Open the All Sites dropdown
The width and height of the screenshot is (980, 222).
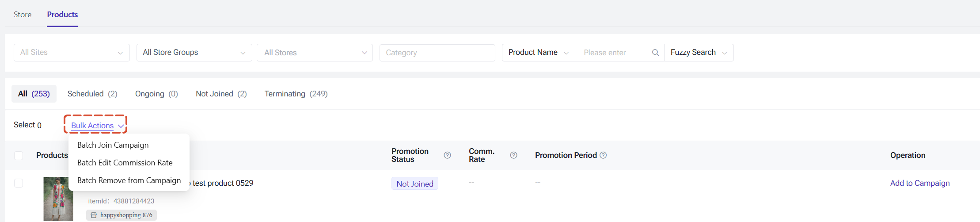tap(72, 53)
